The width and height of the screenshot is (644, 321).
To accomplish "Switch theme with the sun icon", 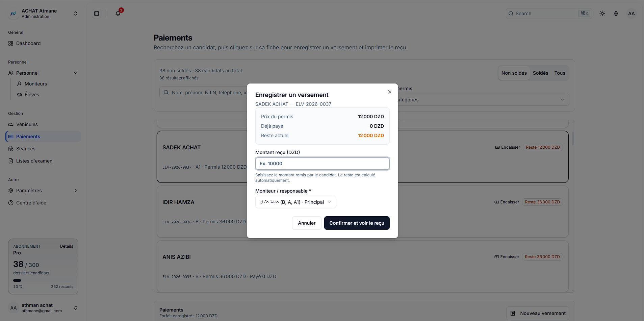I will tap(602, 14).
